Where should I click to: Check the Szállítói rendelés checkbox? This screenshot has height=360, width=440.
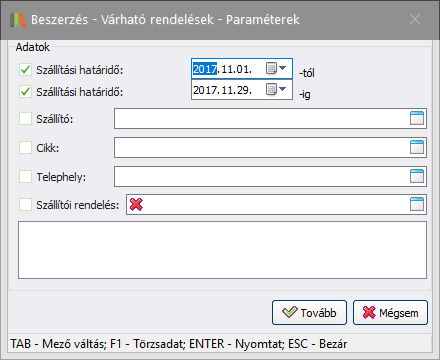25,205
